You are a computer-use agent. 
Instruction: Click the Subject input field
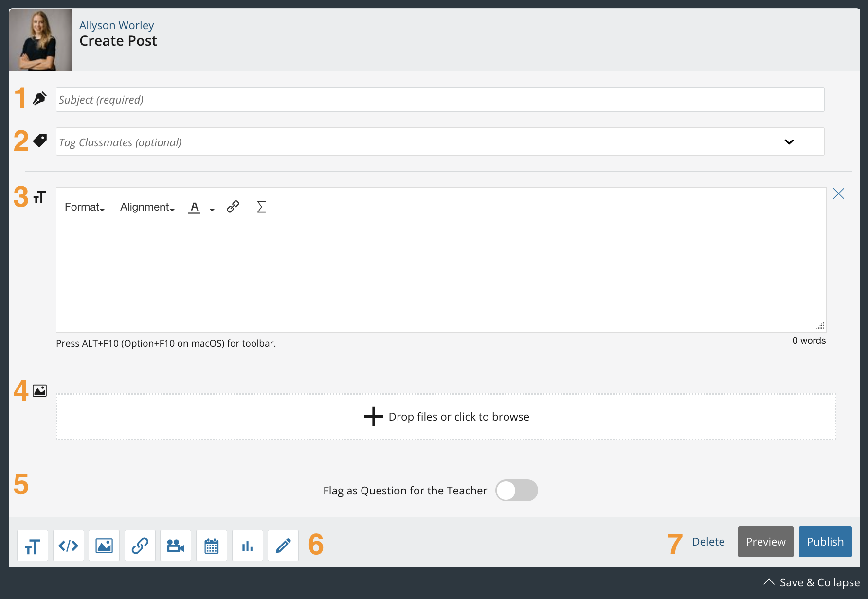440,100
